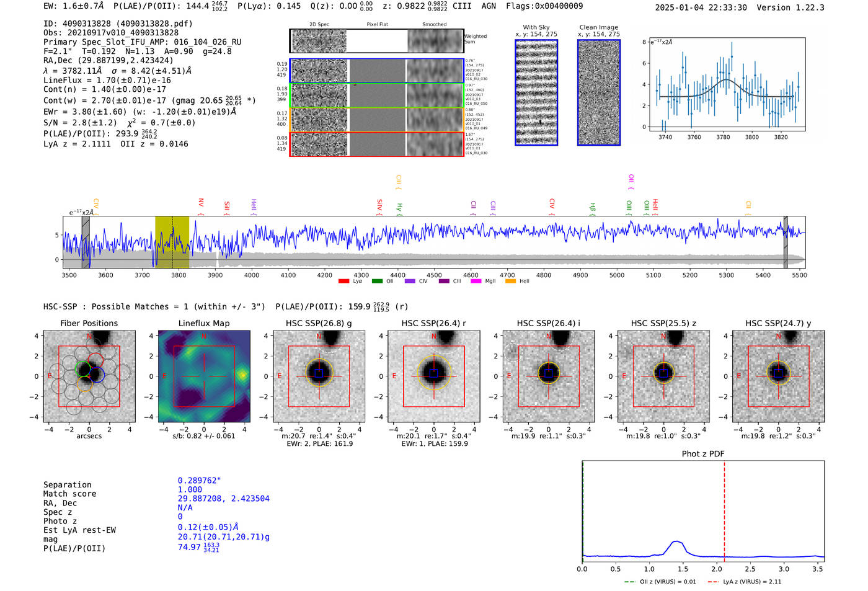Open the Clean Image cutout
This screenshot has height=591, width=868.
tap(599, 92)
